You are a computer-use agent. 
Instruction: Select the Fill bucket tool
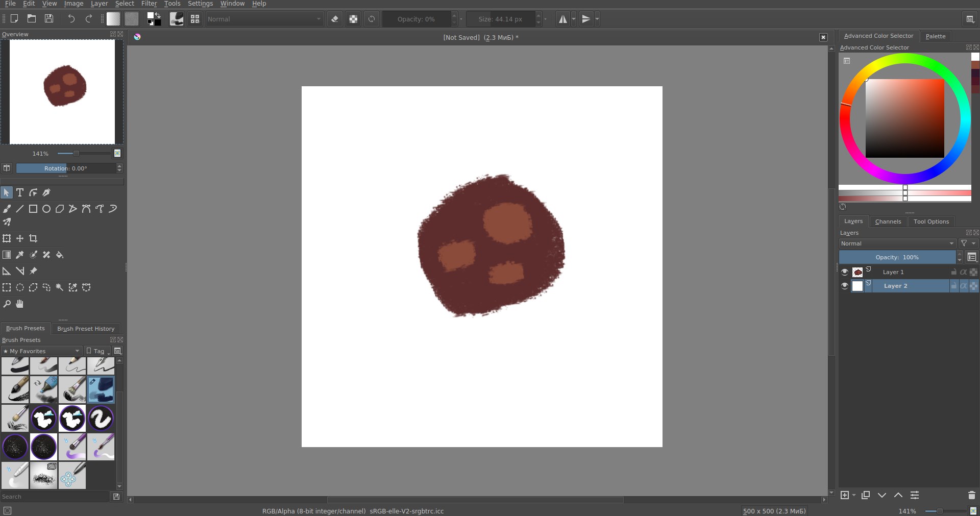click(x=60, y=255)
